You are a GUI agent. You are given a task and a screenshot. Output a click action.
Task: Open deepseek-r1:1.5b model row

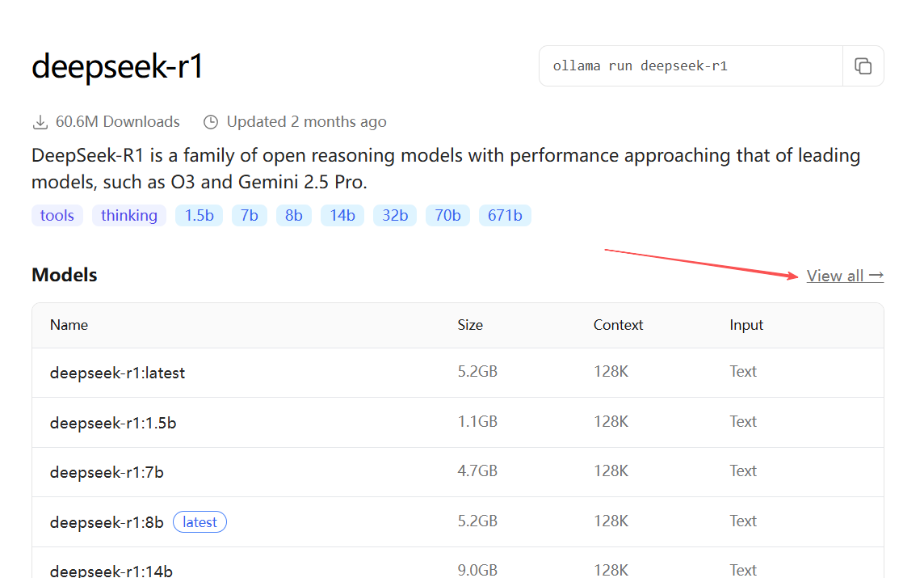tap(458, 422)
